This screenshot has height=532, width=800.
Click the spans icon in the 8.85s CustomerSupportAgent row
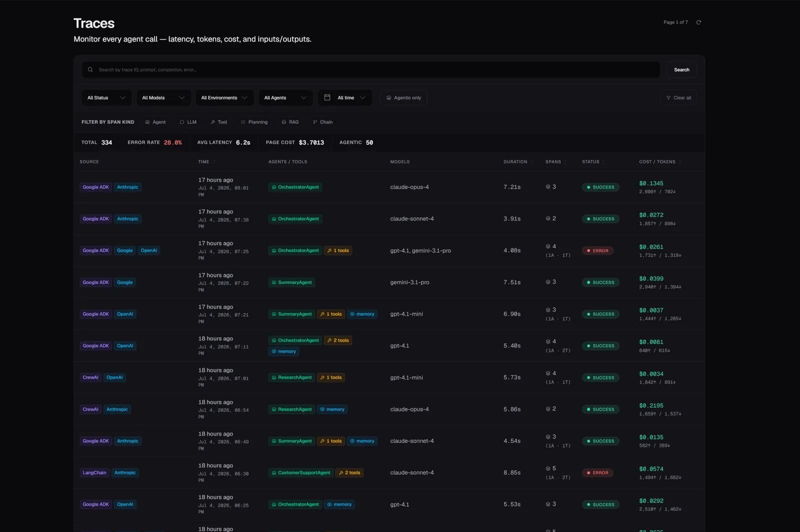pyautogui.click(x=548, y=469)
